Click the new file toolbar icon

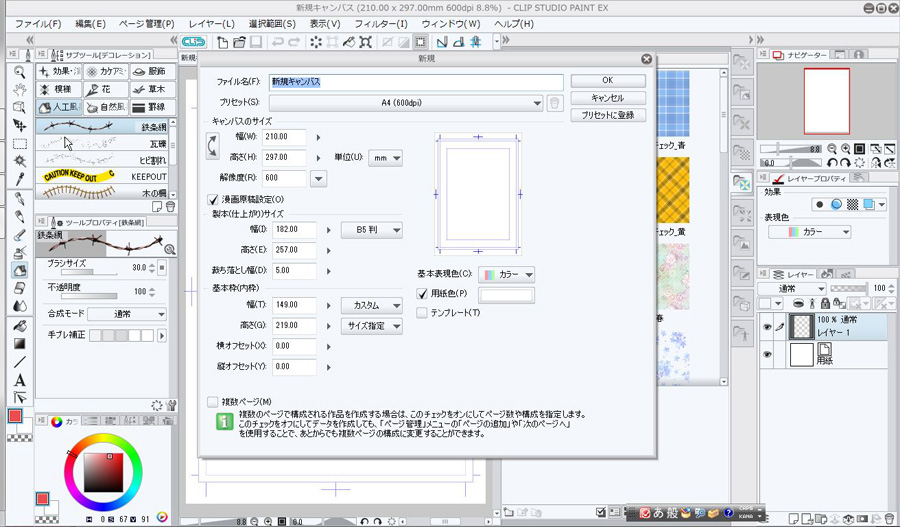(224, 42)
